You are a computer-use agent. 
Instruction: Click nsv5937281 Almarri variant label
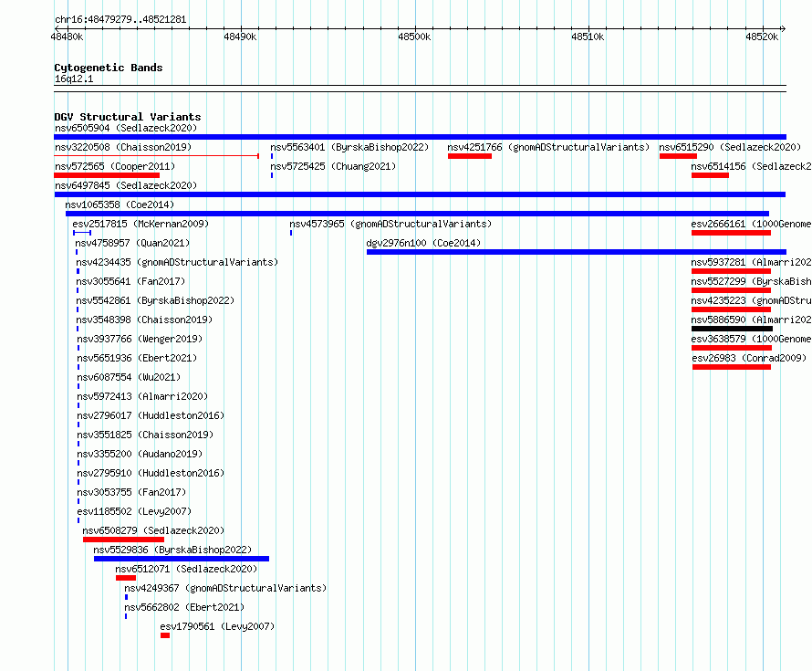pyautogui.click(x=751, y=262)
